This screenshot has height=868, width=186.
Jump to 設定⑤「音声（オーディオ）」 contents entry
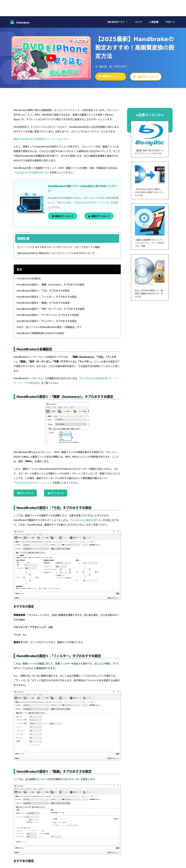tap(51, 309)
